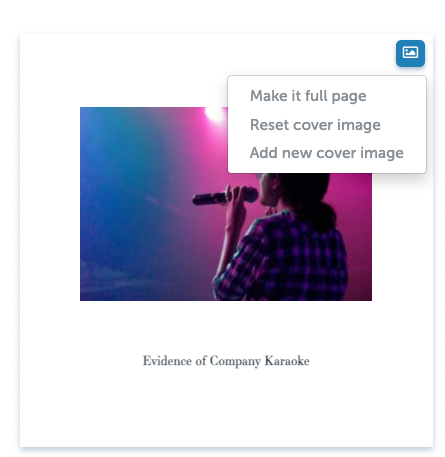Click the singer's hand holding the microphone
The image size is (445, 457).
(x=237, y=198)
